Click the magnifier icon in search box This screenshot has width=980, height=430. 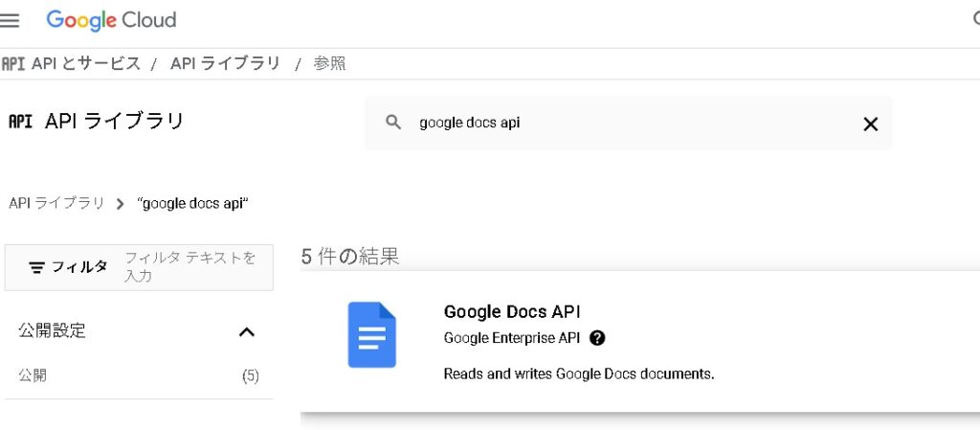click(x=392, y=123)
